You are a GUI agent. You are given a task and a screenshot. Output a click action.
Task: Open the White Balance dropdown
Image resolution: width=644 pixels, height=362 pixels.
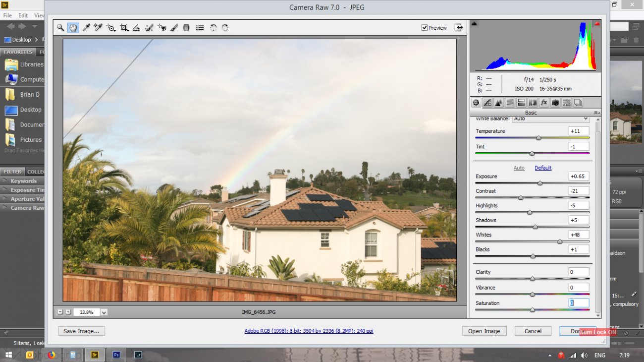(x=551, y=119)
